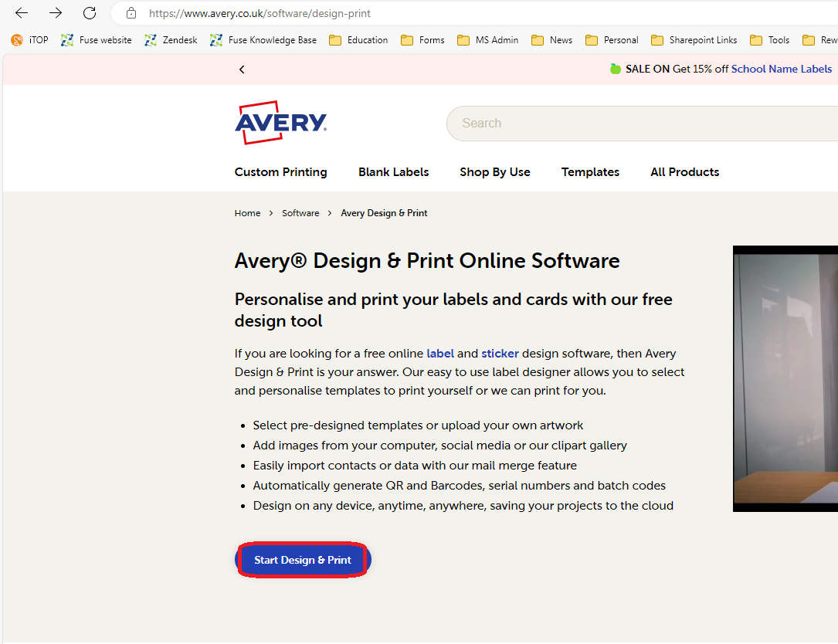Image resolution: width=838 pixels, height=644 pixels.
Task: Expand the MS Admin bookmarks folder
Action: 488,40
